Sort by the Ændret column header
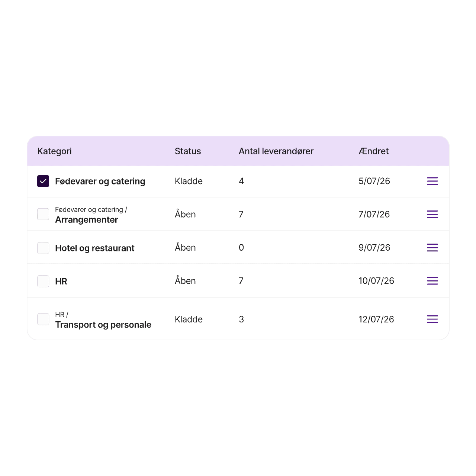The width and height of the screenshot is (476, 476). (373, 151)
